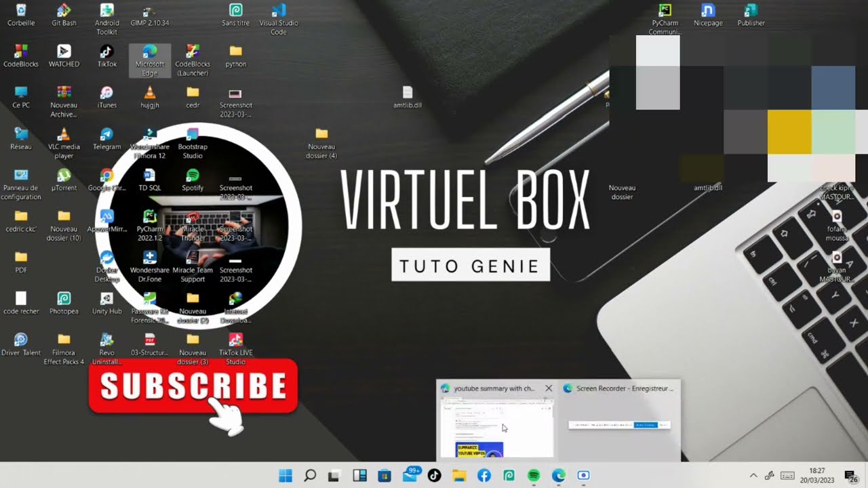Open the Windows Start menu
Viewport: 868px width, 488px height.
click(285, 476)
